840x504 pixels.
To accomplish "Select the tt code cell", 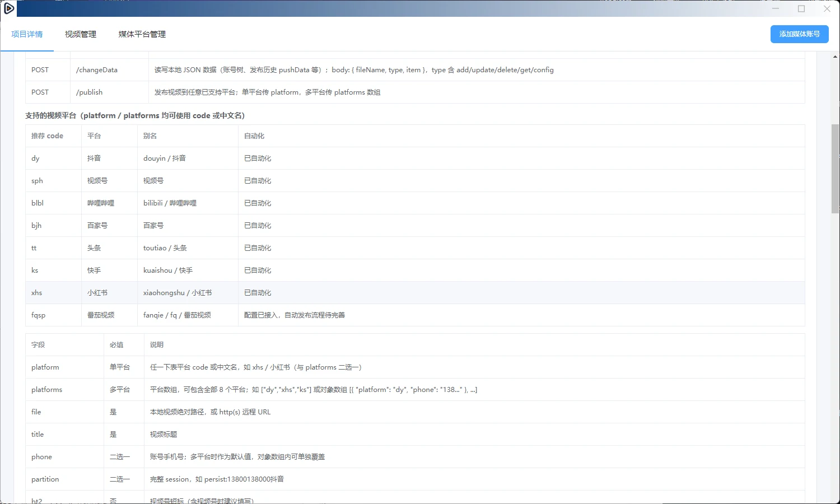I will coord(54,248).
